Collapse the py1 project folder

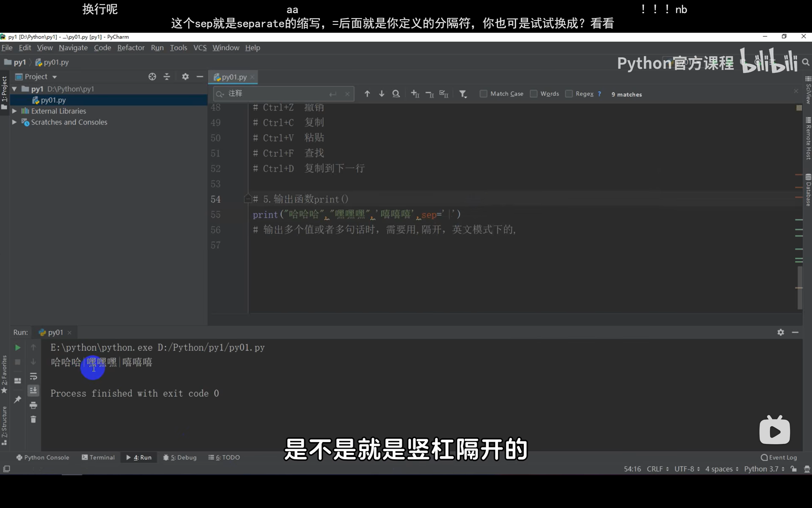click(14, 89)
